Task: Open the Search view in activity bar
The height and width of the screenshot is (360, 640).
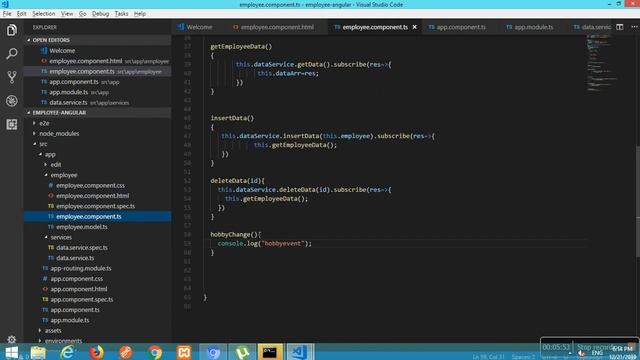Action: 11,53
